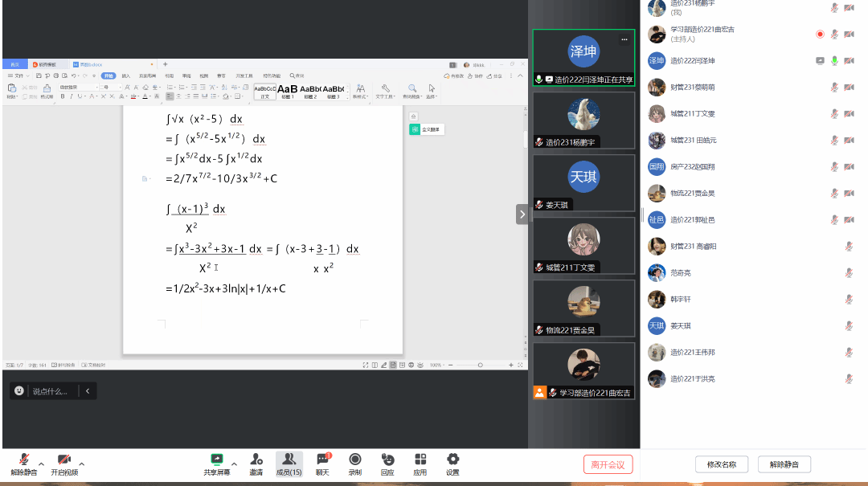
Task: Open the Invite people option
Action: tap(256, 464)
